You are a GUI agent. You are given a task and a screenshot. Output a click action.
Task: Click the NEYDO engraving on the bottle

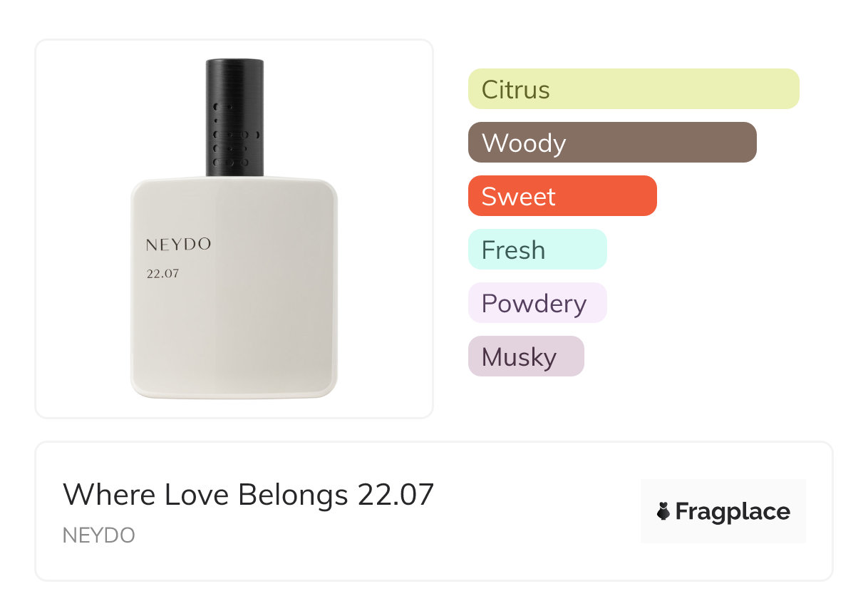(178, 245)
